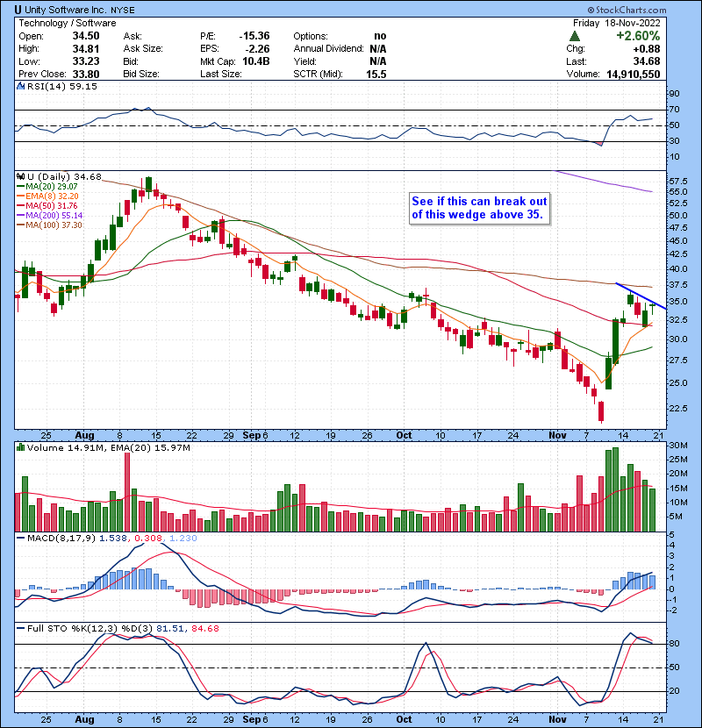The width and height of the screenshot is (702, 728).
Task: Click the Nov label under the price chart
Action: coord(557,436)
